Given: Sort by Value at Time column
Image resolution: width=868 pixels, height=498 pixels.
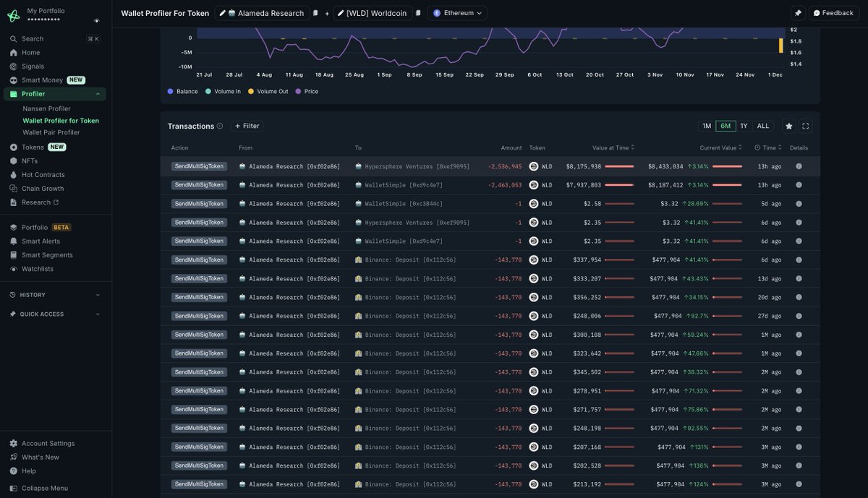Looking at the screenshot, I should click(x=613, y=147).
